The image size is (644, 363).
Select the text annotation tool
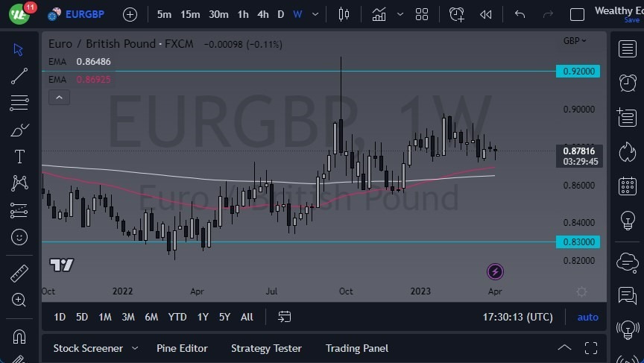click(x=19, y=157)
